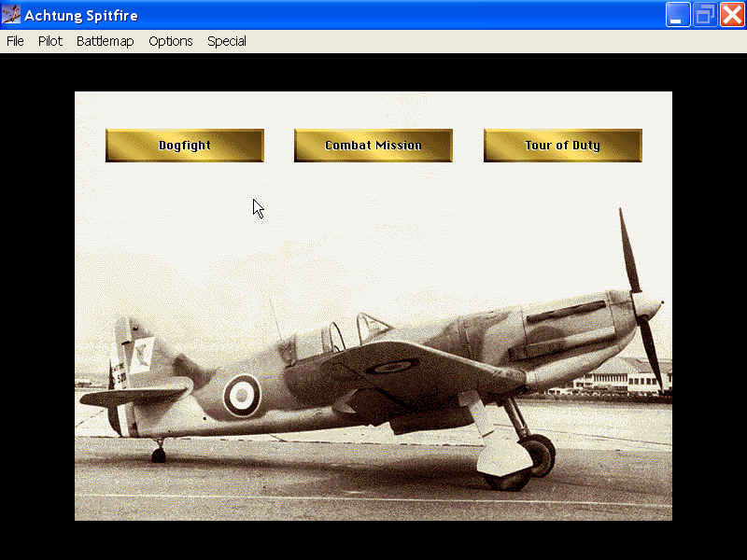Open the Battlemap menu
Image resolution: width=747 pixels, height=560 pixels.
(x=106, y=41)
